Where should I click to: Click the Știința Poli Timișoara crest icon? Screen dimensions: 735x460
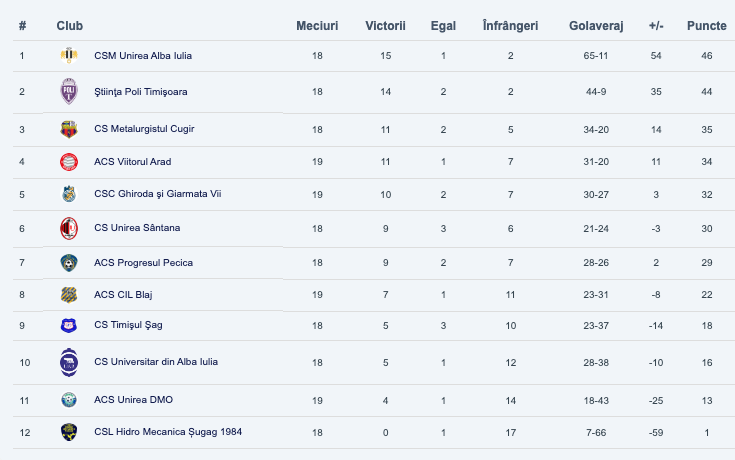[68, 91]
